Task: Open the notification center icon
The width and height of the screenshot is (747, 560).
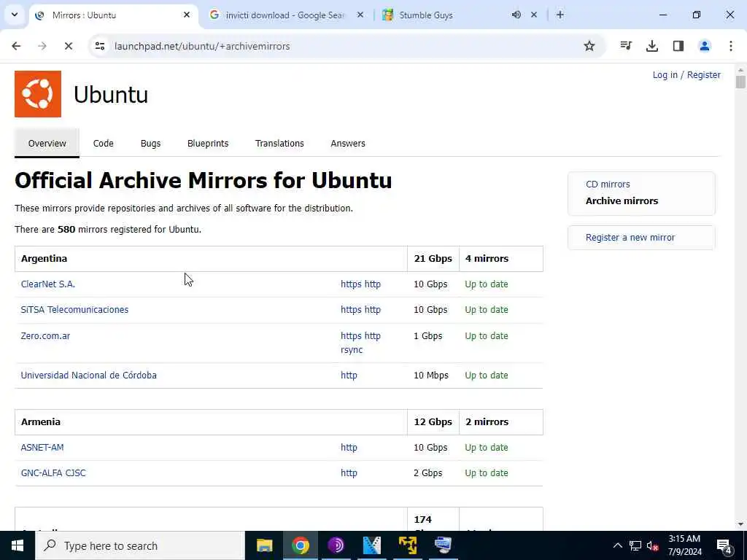Action: [x=724, y=546]
